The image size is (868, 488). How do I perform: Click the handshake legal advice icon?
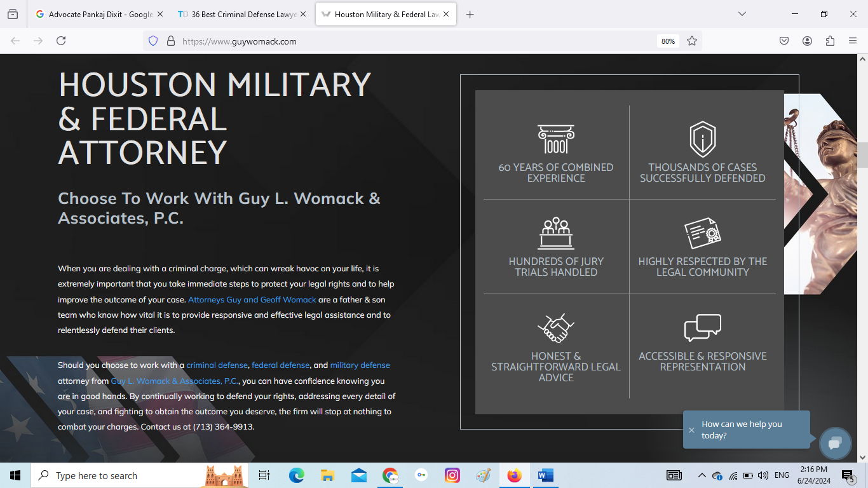[x=556, y=328]
